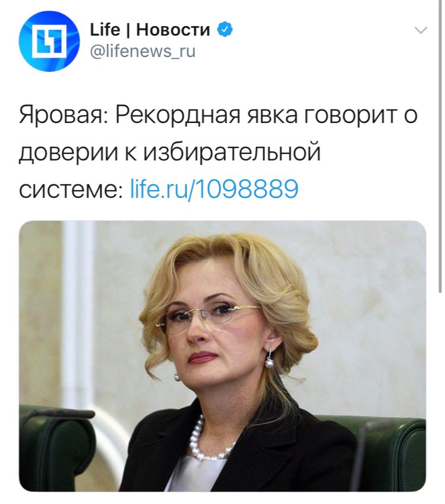Click the word Life in the account name
The image size is (445, 504).
[105, 30]
